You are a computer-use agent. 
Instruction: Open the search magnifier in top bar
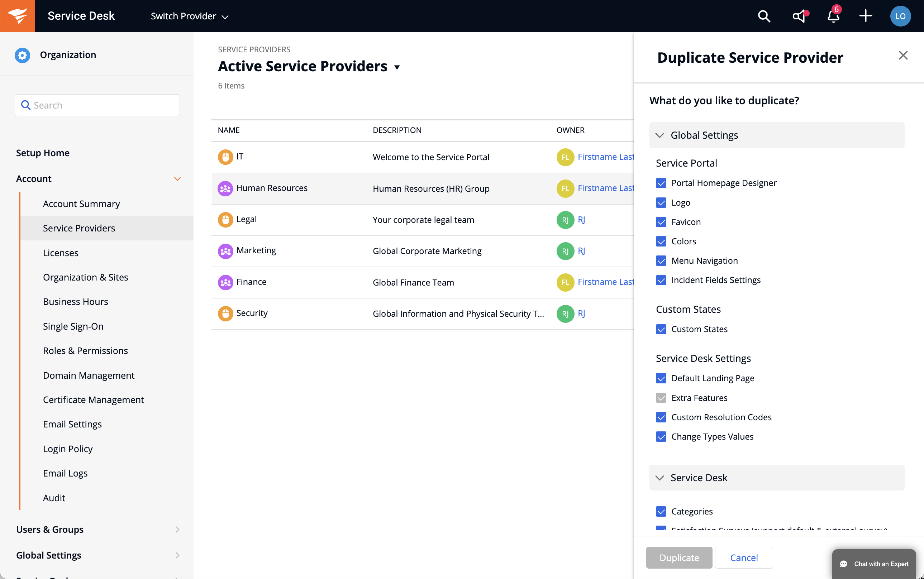point(764,16)
